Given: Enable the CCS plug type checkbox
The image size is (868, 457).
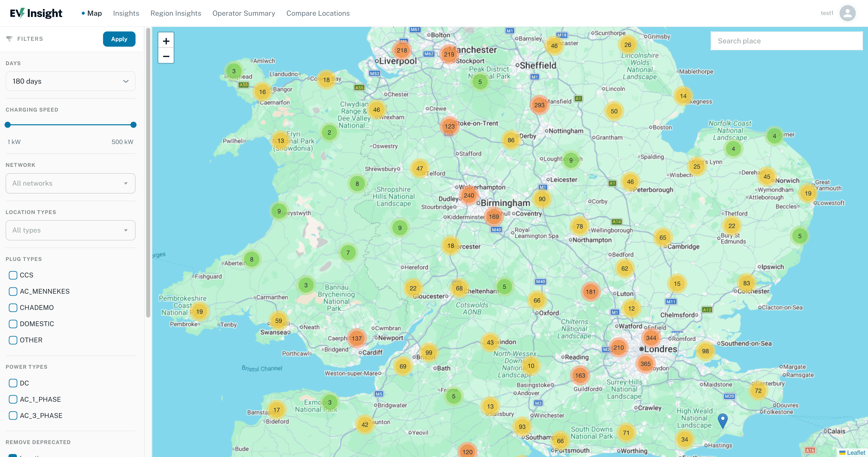Looking at the screenshot, I should [13, 275].
